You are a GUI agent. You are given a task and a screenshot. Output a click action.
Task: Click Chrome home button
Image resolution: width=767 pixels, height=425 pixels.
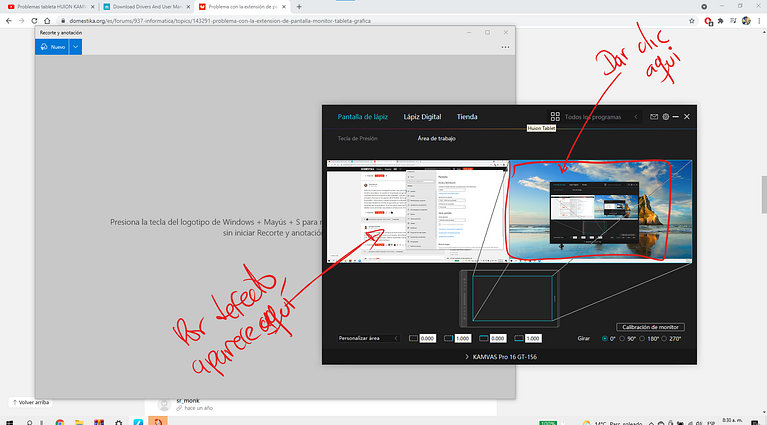click(47, 21)
